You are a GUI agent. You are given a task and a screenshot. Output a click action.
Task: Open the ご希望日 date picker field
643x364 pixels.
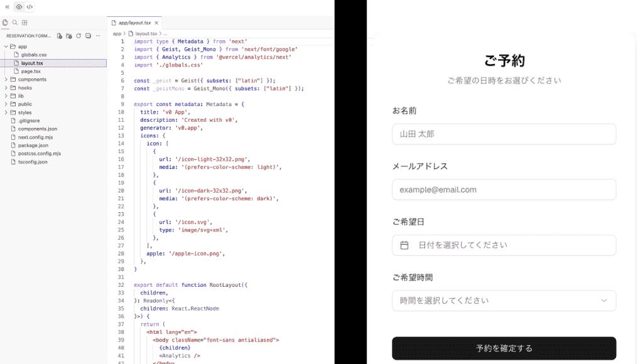coord(504,245)
